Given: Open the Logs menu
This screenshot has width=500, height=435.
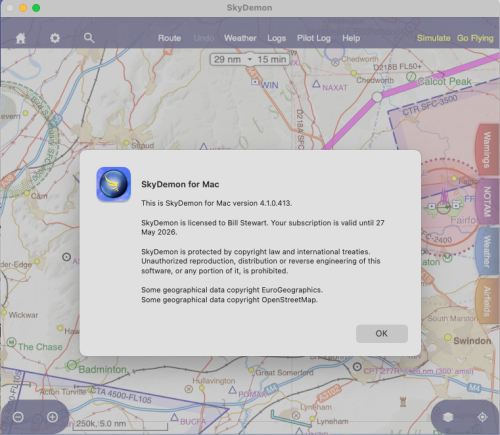Looking at the screenshot, I should (x=276, y=38).
